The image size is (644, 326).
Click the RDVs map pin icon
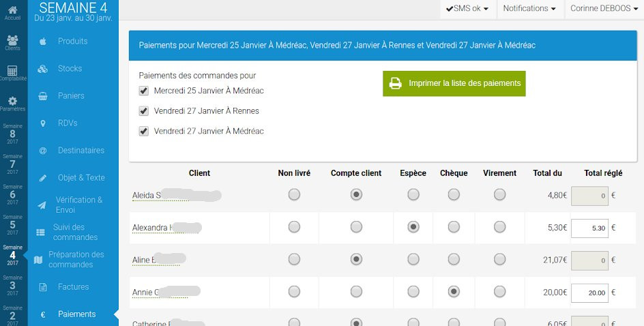[x=42, y=123]
